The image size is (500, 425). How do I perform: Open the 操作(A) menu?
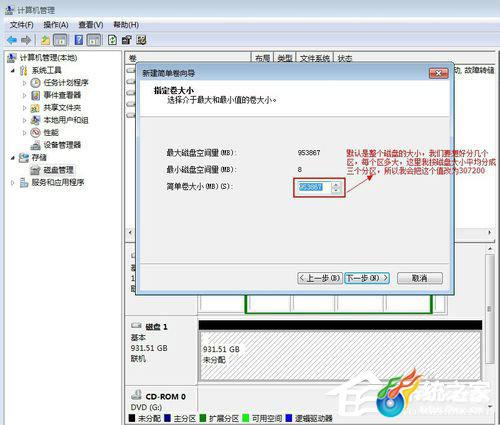pos(56,25)
